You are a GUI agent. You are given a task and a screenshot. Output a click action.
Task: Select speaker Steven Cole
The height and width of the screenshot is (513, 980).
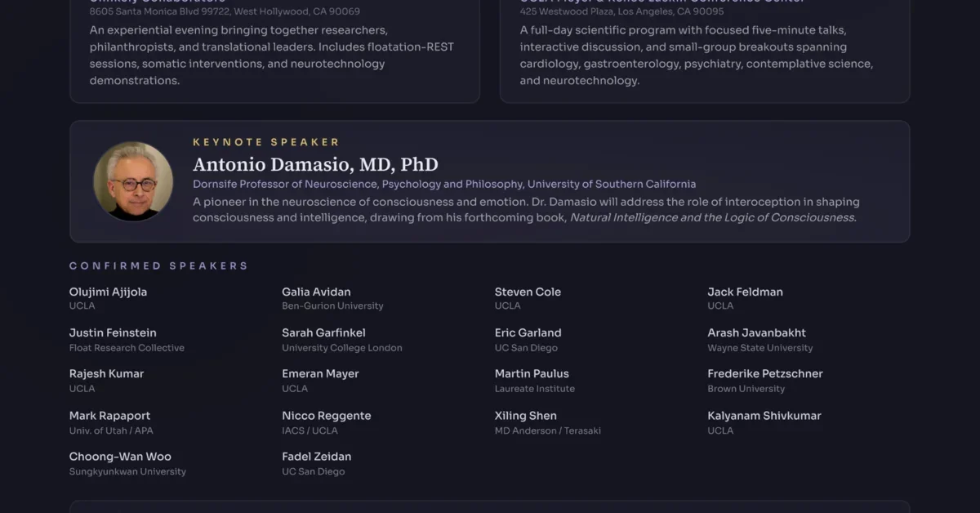(528, 292)
